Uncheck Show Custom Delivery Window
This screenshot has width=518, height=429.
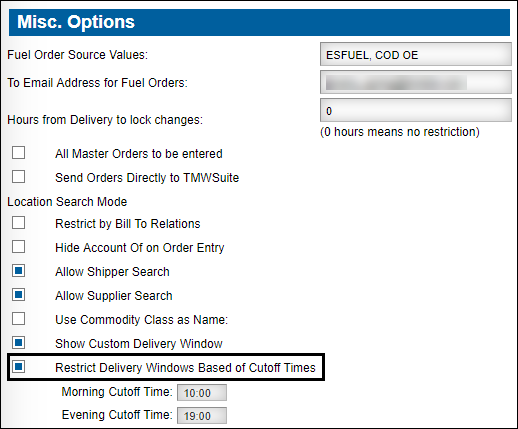pos(18,343)
